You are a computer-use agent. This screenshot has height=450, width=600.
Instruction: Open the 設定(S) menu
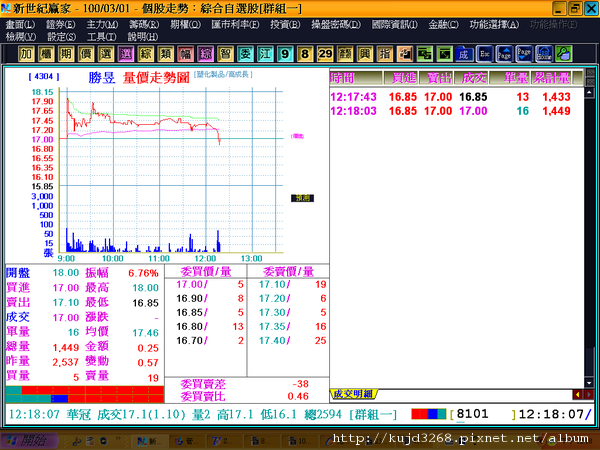click(61, 37)
